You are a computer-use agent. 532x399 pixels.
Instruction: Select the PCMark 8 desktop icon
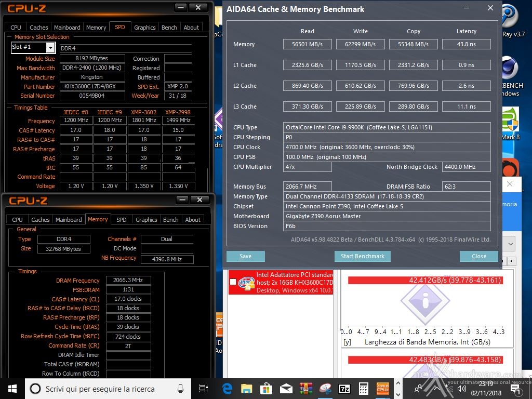coord(510,119)
